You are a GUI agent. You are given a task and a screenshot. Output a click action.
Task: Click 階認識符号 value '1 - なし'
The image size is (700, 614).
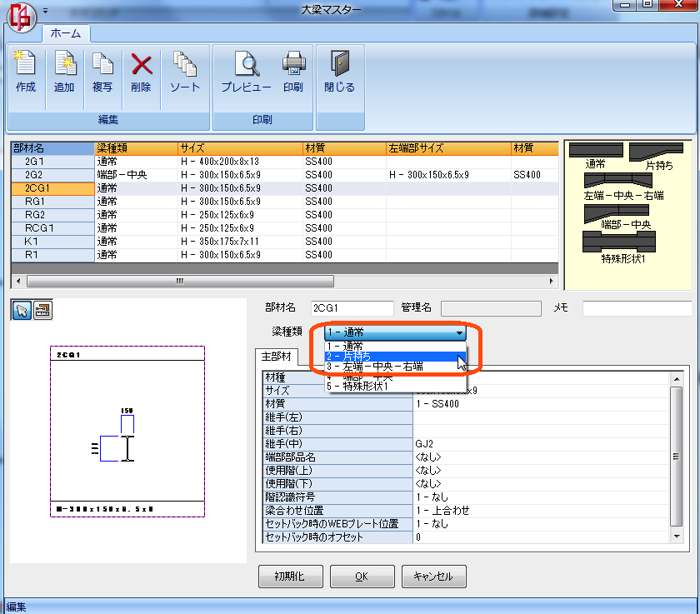click(x=541, y=497)
